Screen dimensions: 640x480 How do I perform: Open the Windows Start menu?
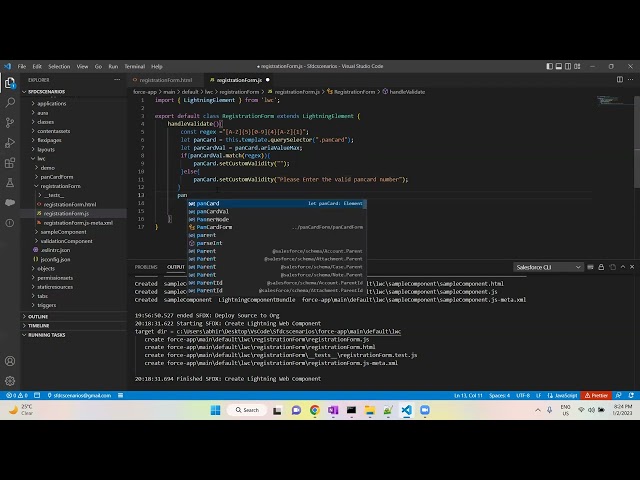pyautogui.click(x=216, y=410)
